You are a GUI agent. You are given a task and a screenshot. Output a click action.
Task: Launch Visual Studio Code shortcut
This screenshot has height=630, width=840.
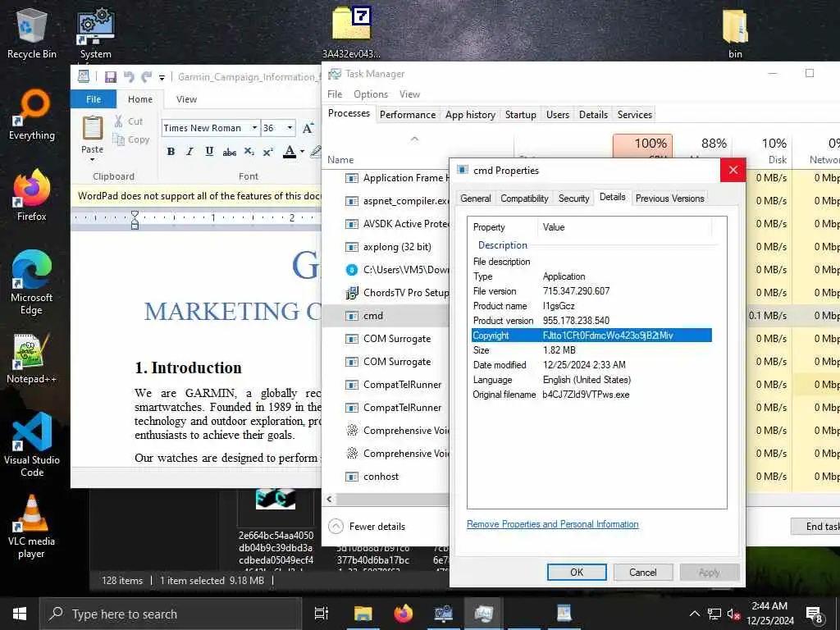coord(32,445)
